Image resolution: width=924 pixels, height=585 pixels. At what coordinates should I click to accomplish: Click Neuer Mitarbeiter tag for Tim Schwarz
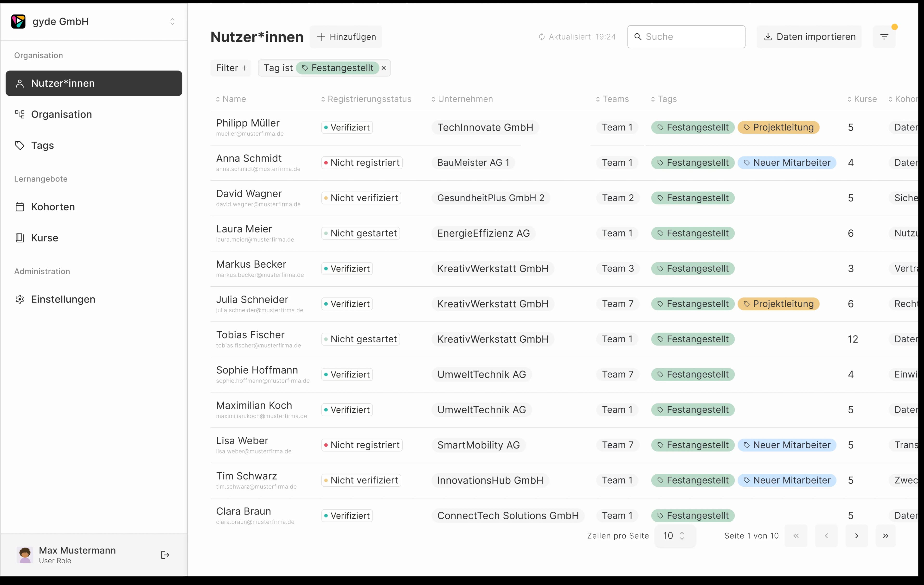coord(787,480)
